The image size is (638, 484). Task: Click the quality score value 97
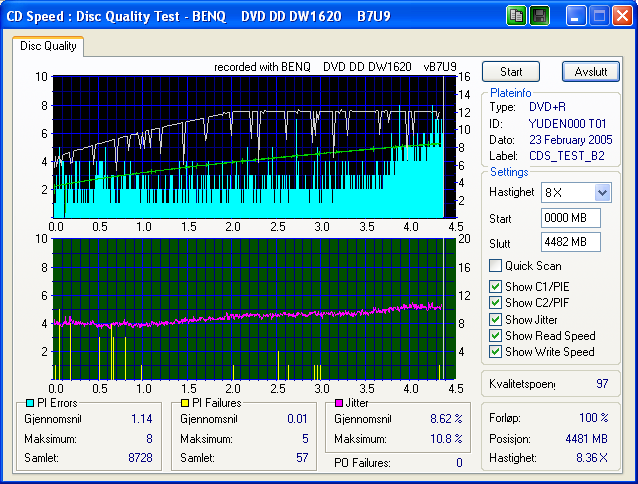[x=602, y=384]
